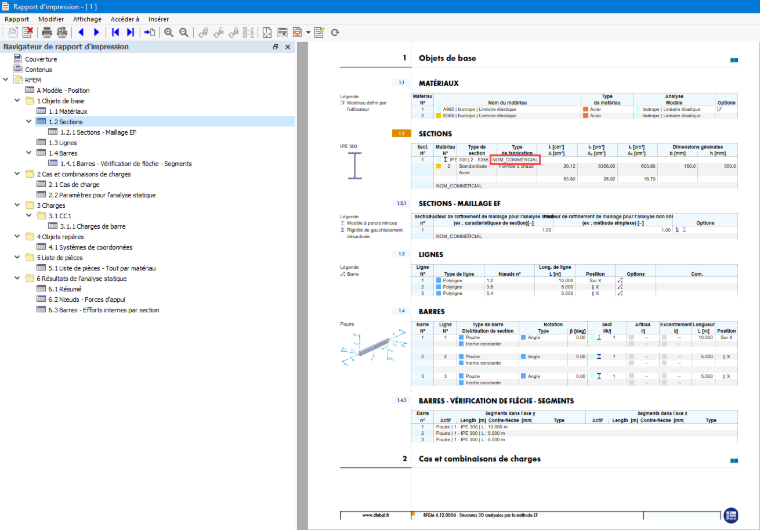Collapse the 3 Charges folder
This screenshot has width=760, height=530.
tap(17, 205)
